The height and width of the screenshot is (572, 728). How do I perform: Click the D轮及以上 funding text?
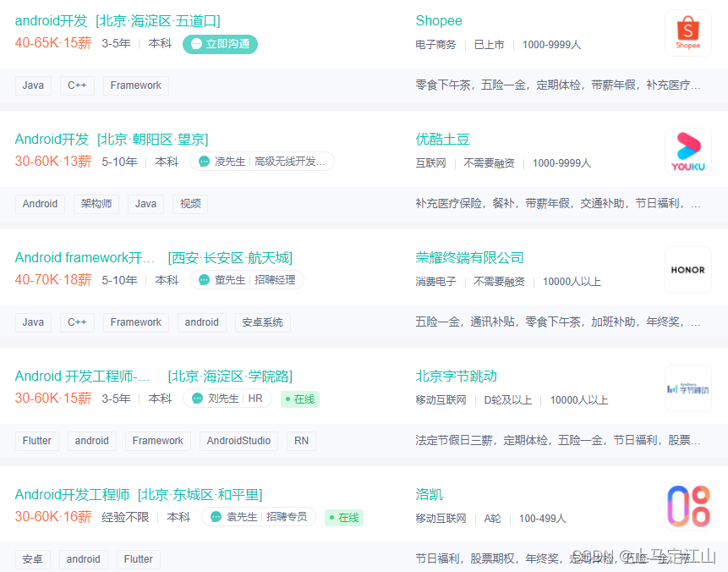(508, 400)
